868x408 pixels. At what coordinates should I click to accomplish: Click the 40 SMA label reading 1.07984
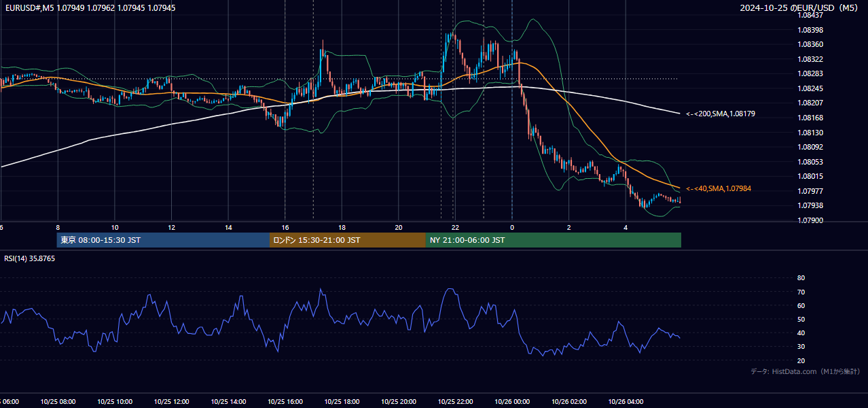(719, 188)
